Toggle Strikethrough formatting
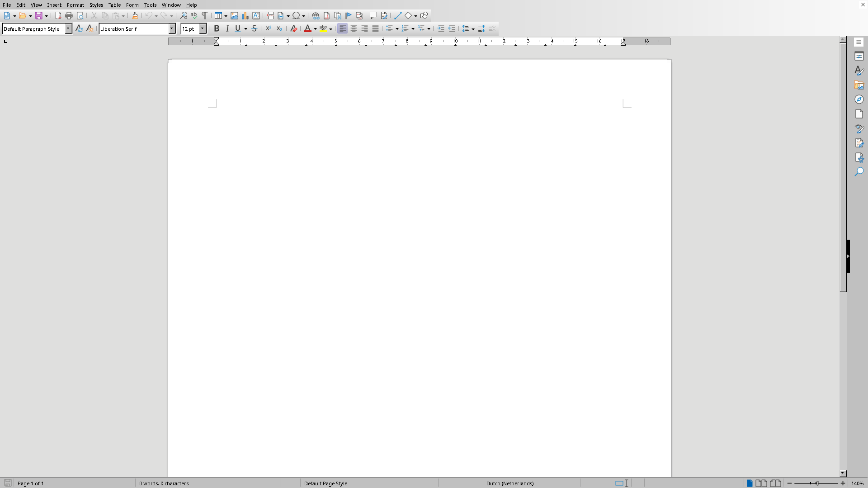Image resolution: width=868 pixels, height=488 pixels. [254, 28]
